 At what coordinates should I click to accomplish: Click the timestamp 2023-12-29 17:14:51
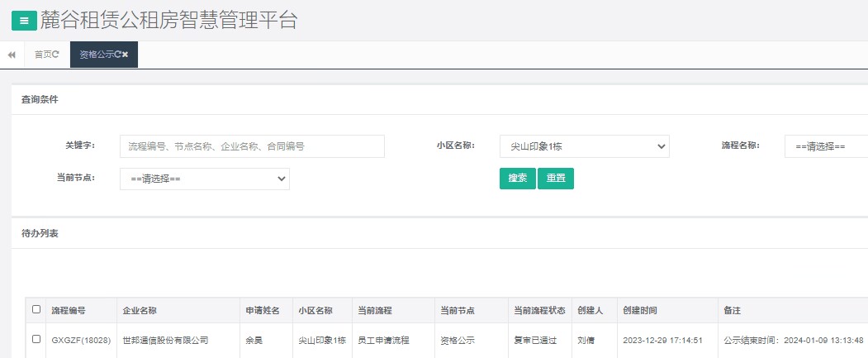click(662, 341)
